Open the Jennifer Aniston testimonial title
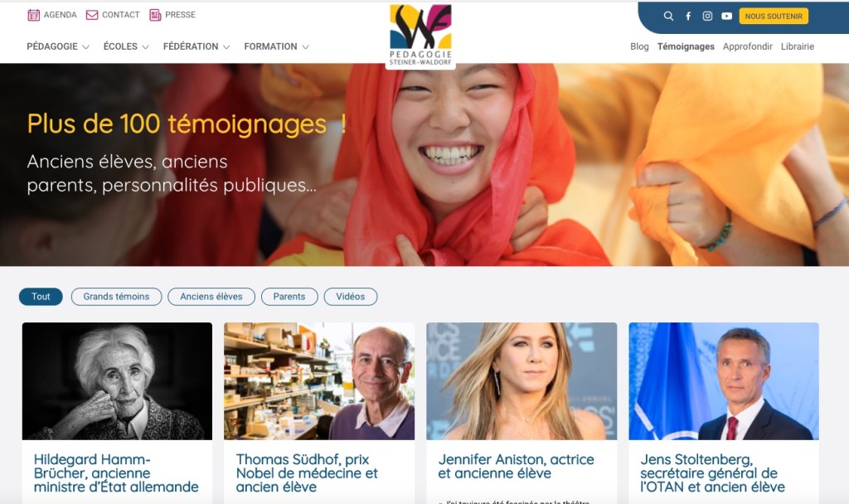Viewport: 849px width, 504px height. click(x=516, y=466)
